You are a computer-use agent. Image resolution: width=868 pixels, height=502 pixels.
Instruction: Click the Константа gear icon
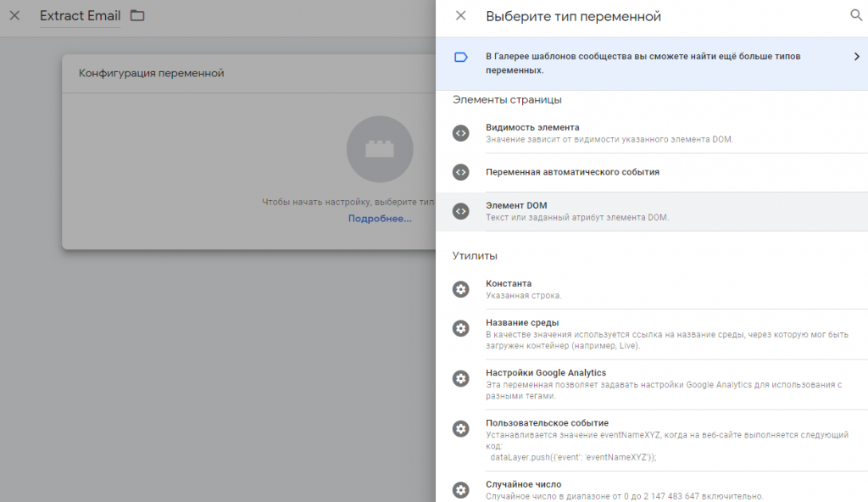(460, 289)
